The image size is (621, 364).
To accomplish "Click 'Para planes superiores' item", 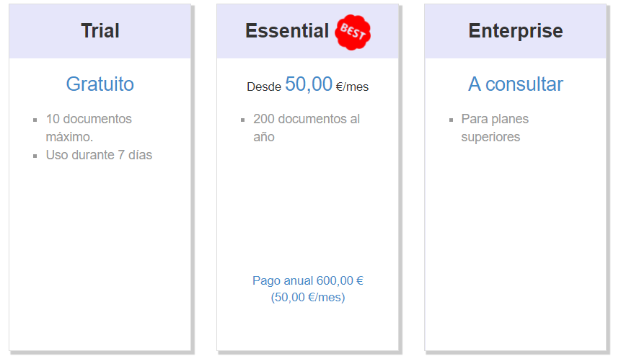I will [495, 128].
